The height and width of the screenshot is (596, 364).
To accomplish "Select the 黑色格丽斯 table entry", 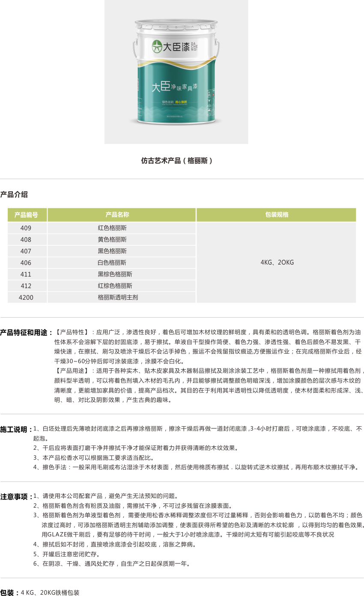I will [112, 251].
